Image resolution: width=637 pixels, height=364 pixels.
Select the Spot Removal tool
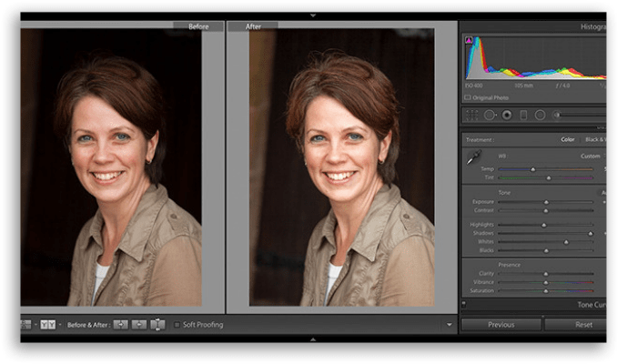tap(490, 116)
